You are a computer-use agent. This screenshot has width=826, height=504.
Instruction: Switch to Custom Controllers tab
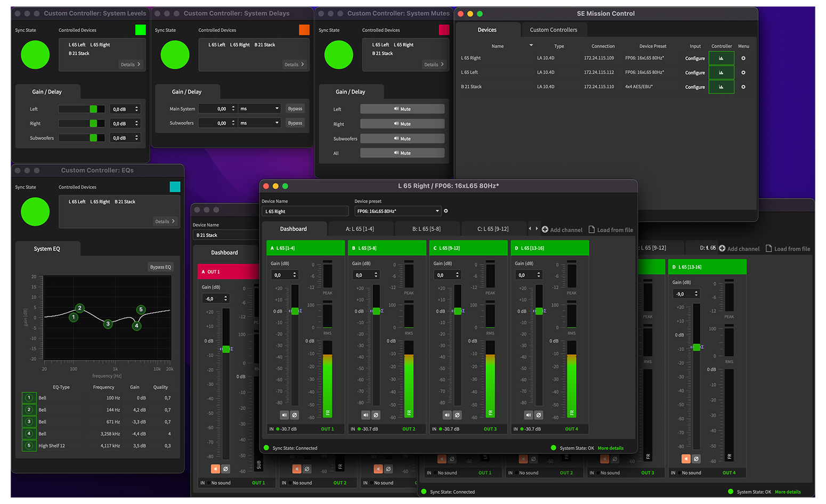tap(553, 30)
